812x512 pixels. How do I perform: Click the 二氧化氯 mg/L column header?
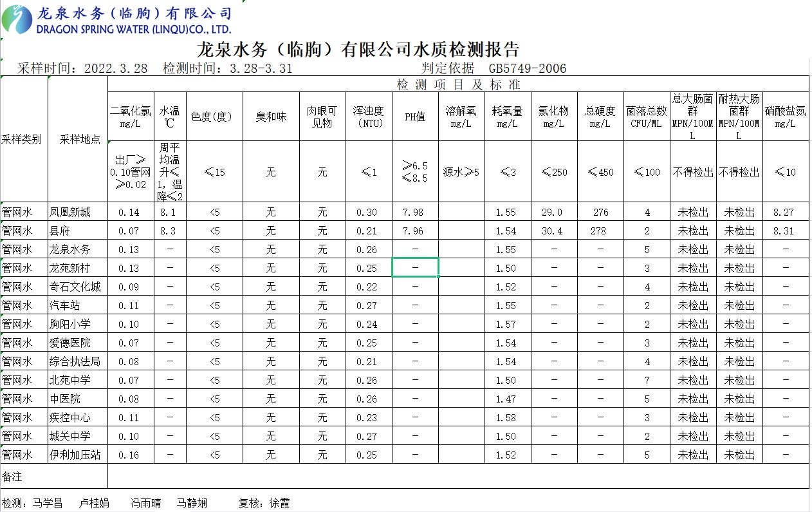[131, 117]
